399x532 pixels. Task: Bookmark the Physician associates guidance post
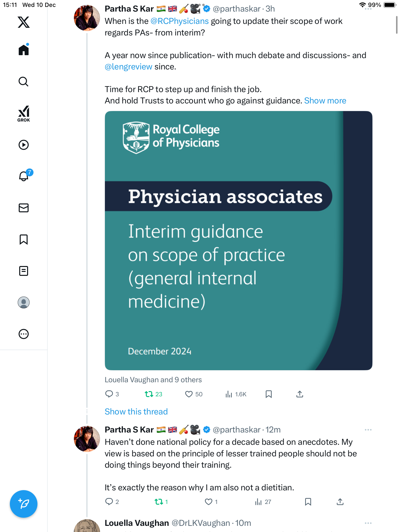coord(268,394)
